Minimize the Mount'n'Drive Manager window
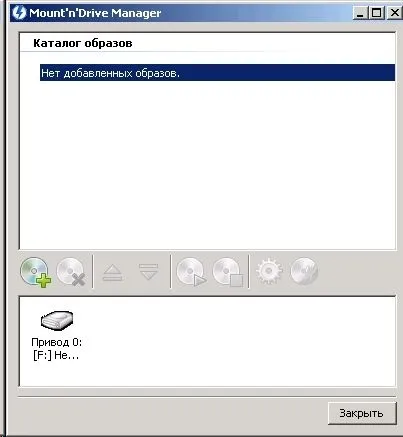 pos(360,13)
